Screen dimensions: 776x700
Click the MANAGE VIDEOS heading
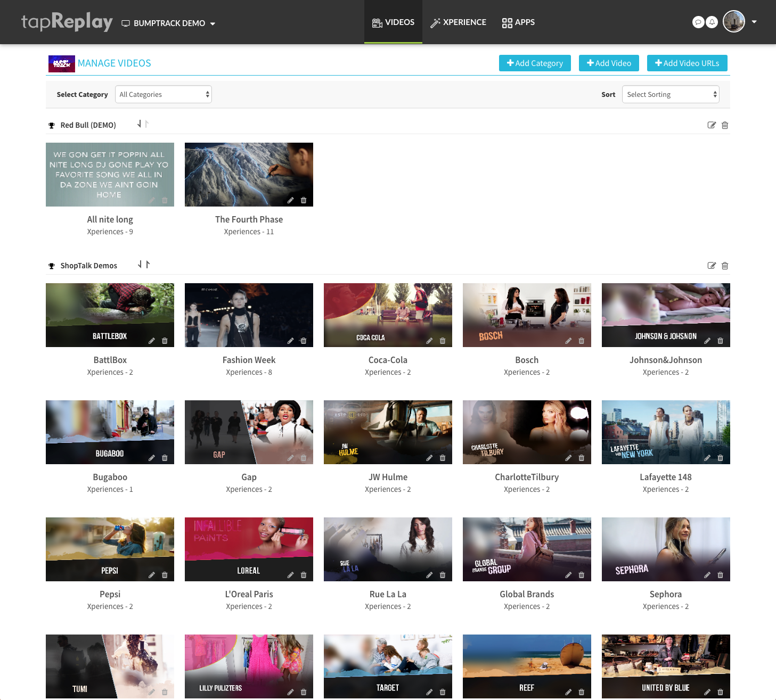coord(115,63)
